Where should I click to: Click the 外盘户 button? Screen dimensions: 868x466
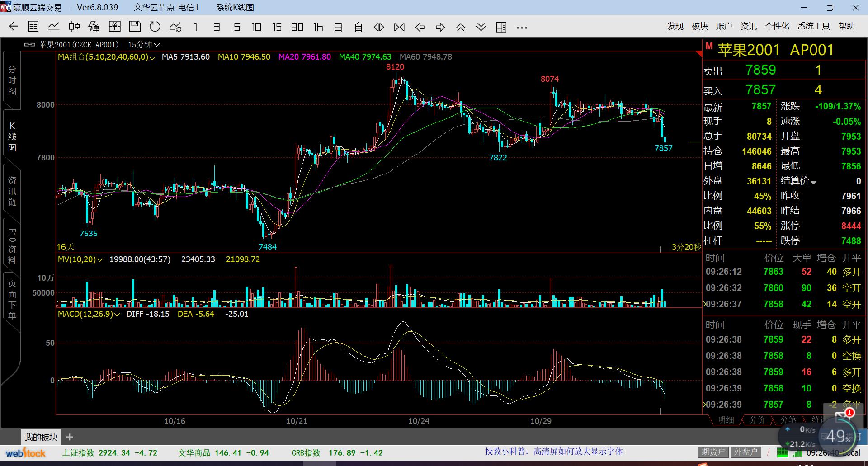pyautogui.click(x=745, y=452)
